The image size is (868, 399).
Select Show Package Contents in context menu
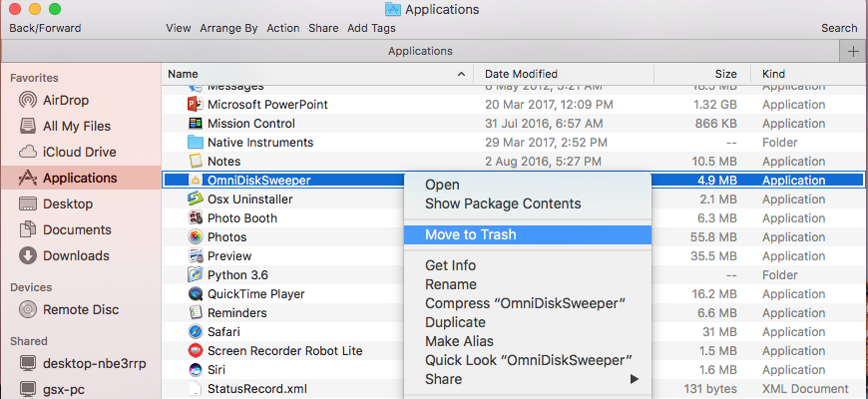click(x=503, y=203)
